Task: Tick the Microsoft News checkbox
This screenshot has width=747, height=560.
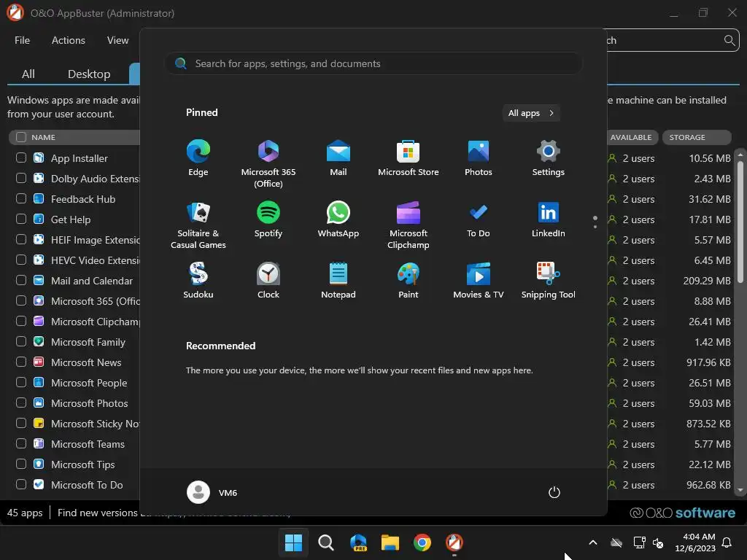Action: pyautogui.click(x=21, y=362)
